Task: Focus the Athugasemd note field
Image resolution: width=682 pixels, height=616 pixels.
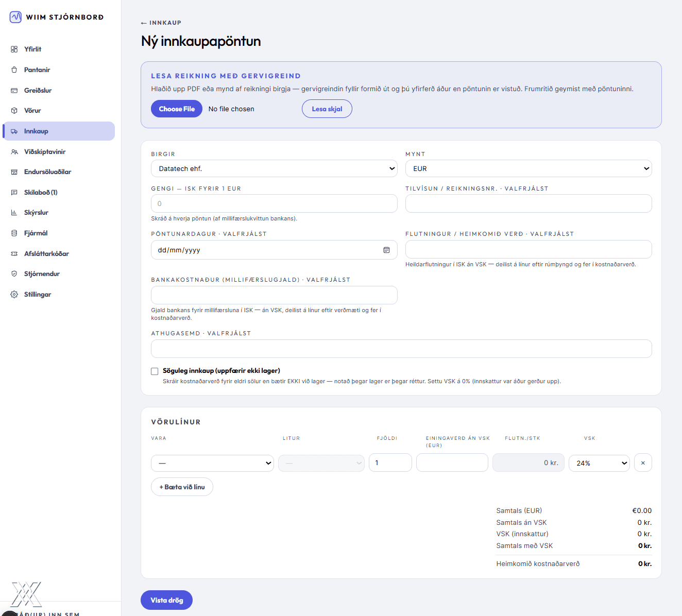Action: [x=401, y=349]
